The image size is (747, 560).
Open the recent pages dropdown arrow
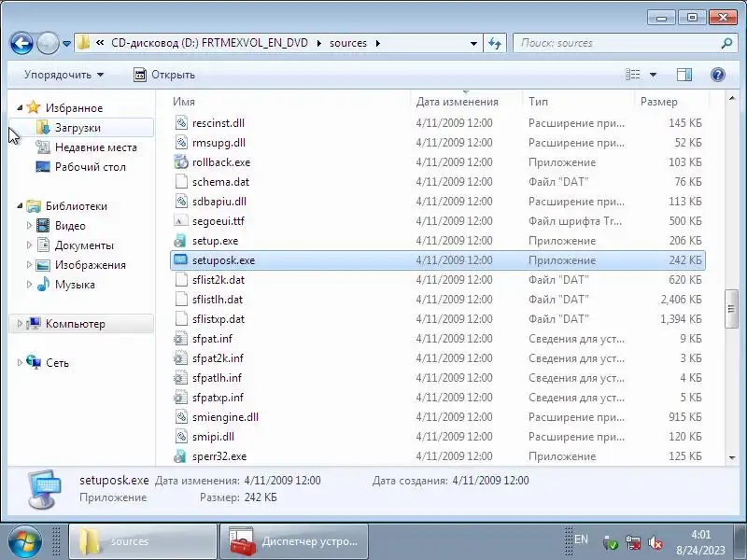point(66,44)
